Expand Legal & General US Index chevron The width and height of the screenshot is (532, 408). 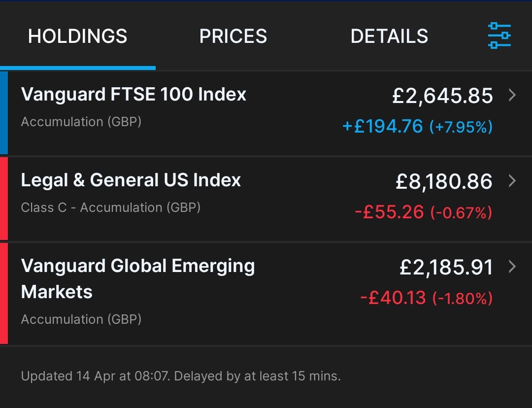[512, 181]
